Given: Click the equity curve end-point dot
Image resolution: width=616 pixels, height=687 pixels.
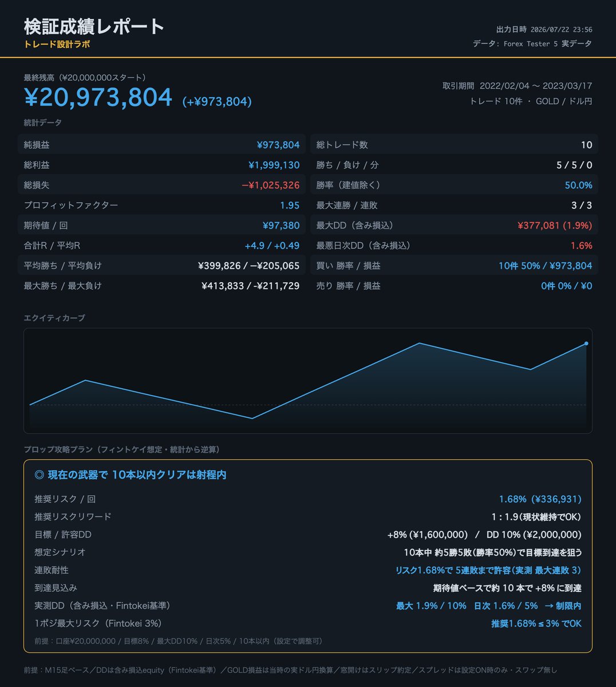Looking at the screenshot, I should click(x=586, y=343).
